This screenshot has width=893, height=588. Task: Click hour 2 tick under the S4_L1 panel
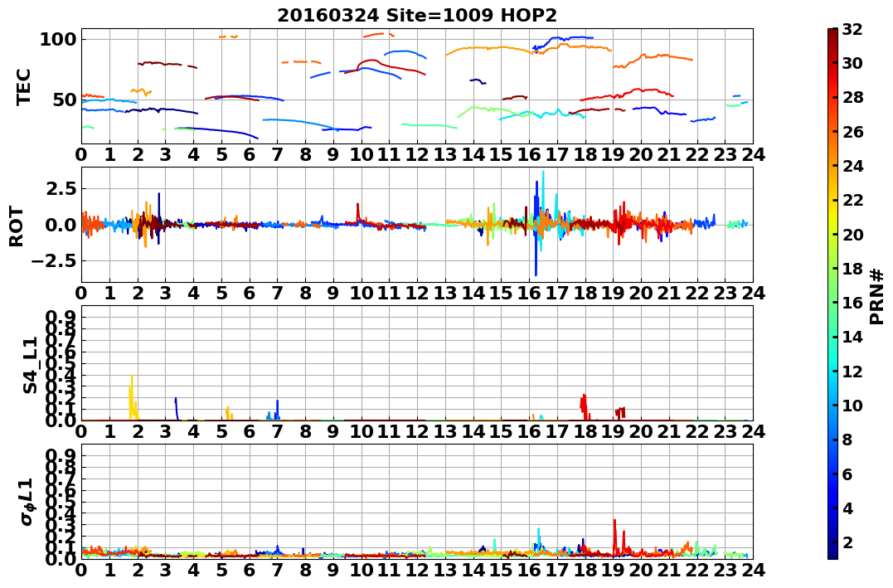click(138, 431)
